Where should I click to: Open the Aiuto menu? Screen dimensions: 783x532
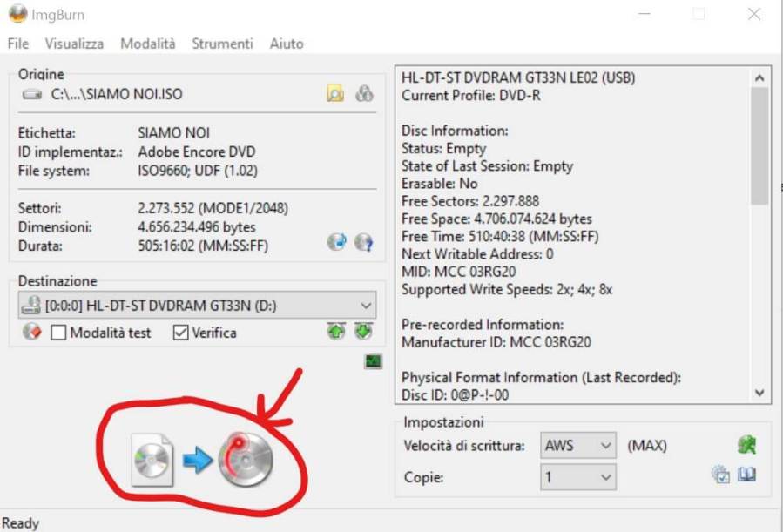(287, 44)
